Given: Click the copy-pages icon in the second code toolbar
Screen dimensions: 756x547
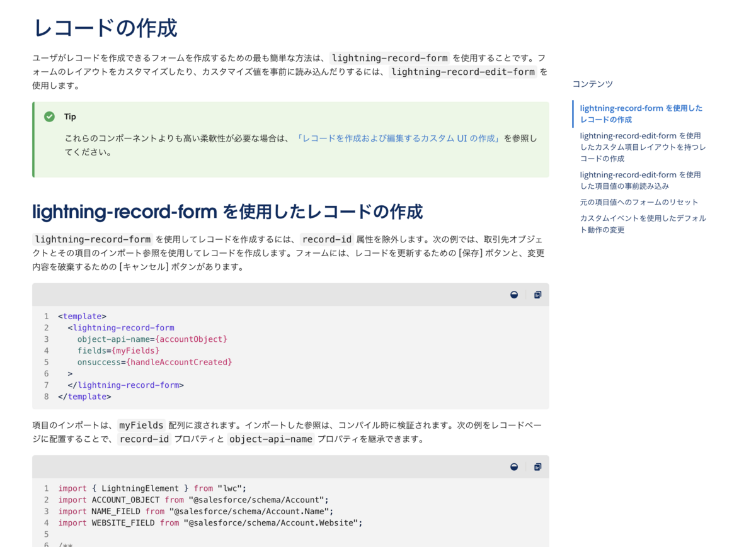Looking at the screenshot, I should pos(537,466).
